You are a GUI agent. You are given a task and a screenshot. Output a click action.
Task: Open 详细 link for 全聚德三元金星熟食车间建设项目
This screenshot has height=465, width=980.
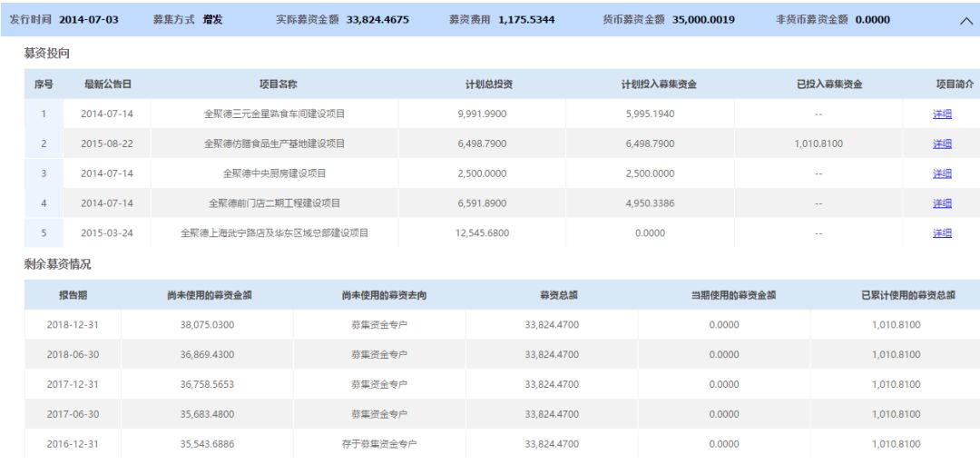pyautogui.click(x=942, y=114)
